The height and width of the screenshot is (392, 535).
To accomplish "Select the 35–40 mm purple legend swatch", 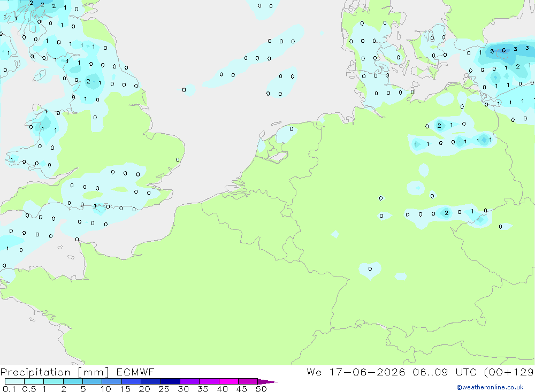I will coord(209,381).
